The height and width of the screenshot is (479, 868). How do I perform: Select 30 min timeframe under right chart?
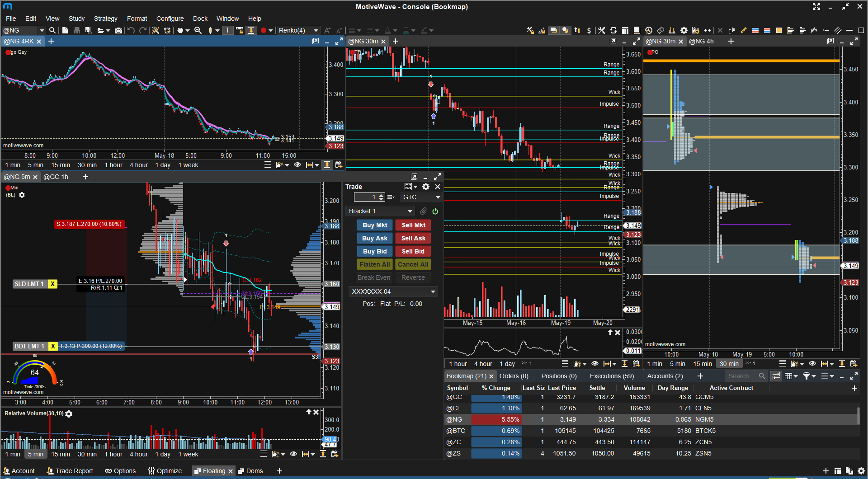click(x=729, y=364)
